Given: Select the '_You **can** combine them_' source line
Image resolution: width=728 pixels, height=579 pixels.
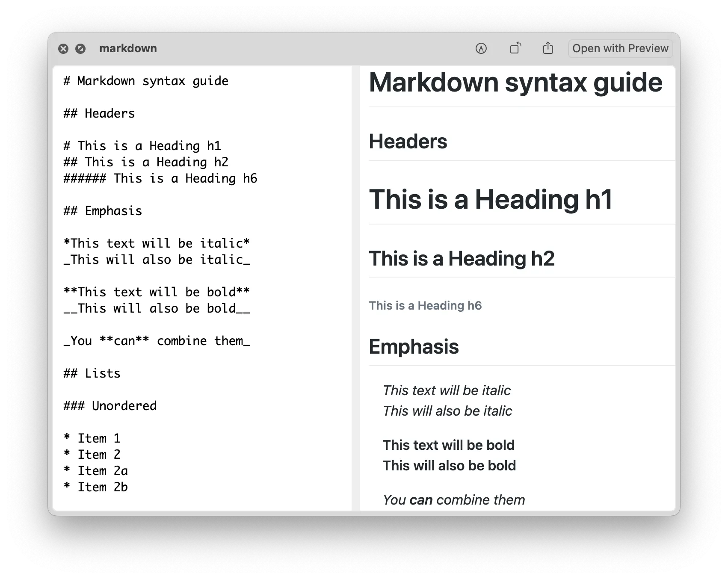Looking at the screenshot, I should coord(157,341).
